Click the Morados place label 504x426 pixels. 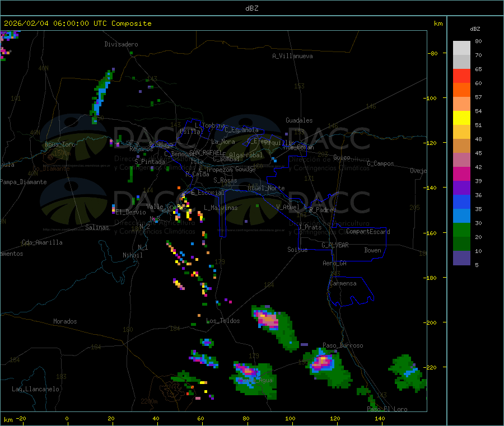[x=65, y=321]
